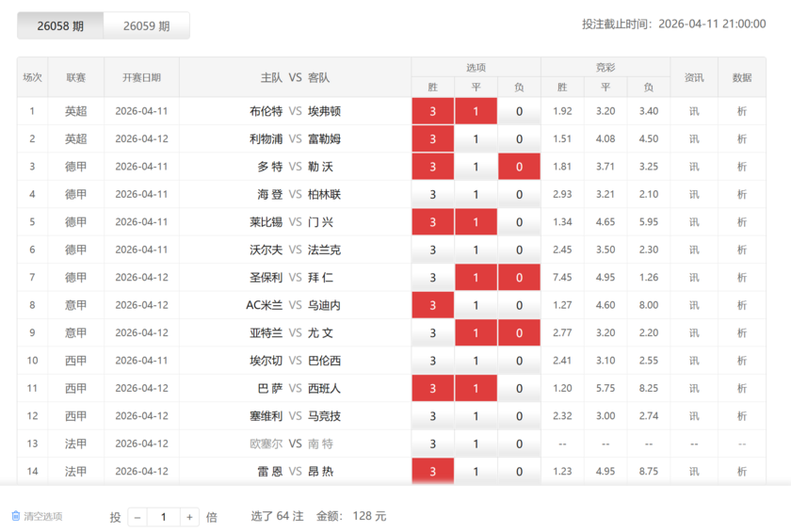Click draw odds 5.75 for 巴萨 match

605,388
